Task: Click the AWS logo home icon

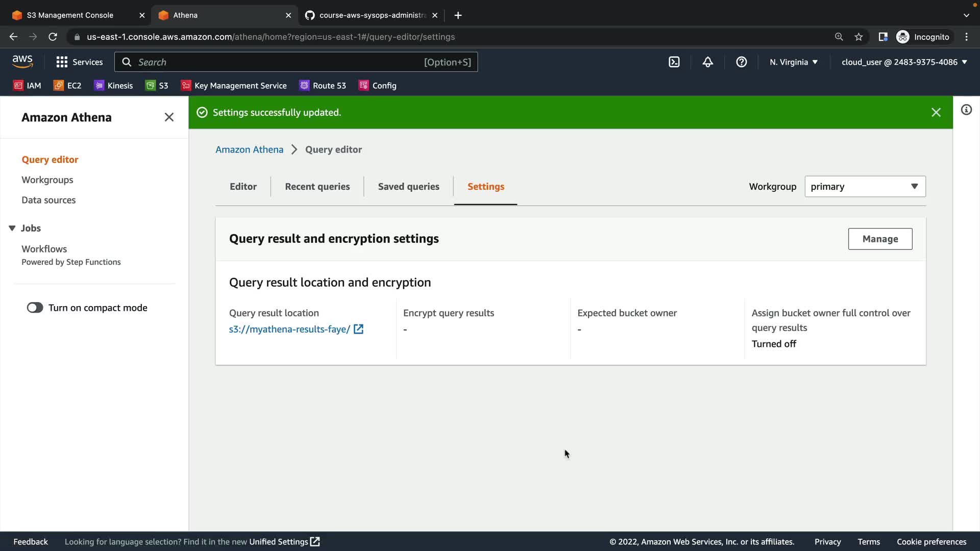Action: (x=22, y=62)
